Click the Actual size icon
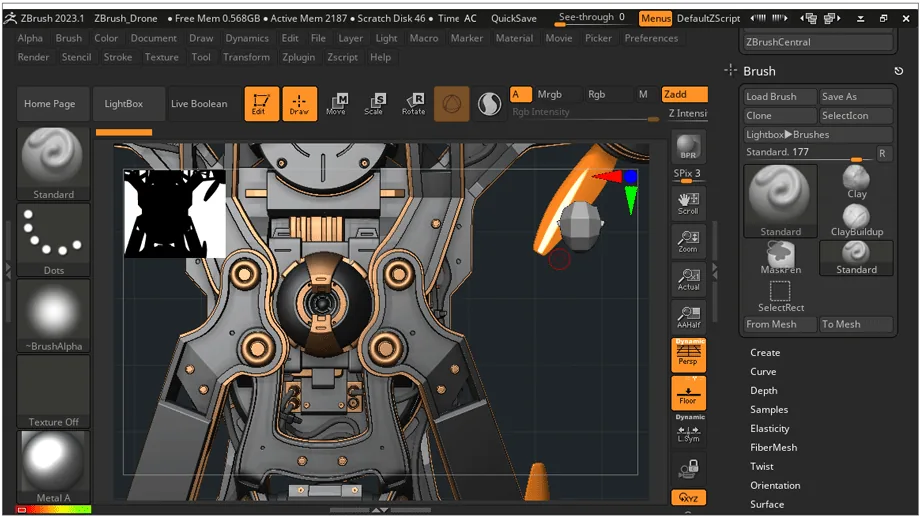This screenshot has height=516, width=920. pos(688,279)
